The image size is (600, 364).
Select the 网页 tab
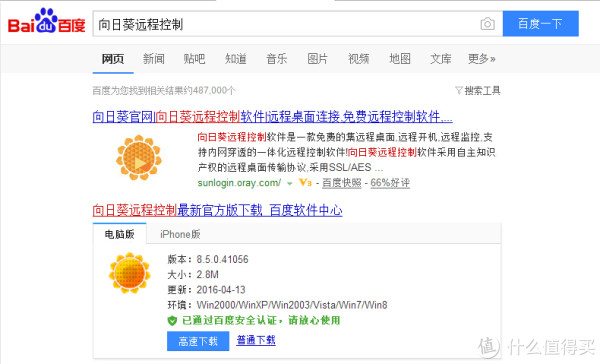[x=113, y=59]
